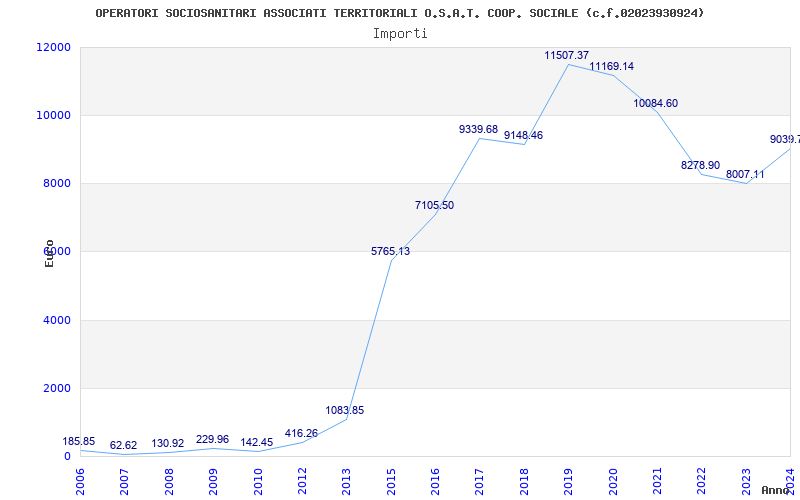Click the 142.45 data label
The height and width of the screenshot is (500, 800).
(x=257, y=442)
